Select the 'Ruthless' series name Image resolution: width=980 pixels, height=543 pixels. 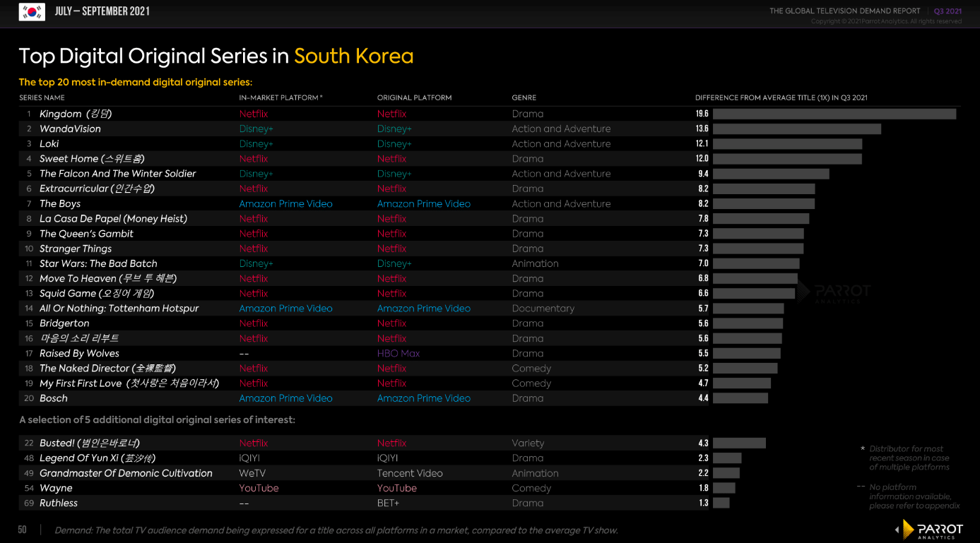59,503
